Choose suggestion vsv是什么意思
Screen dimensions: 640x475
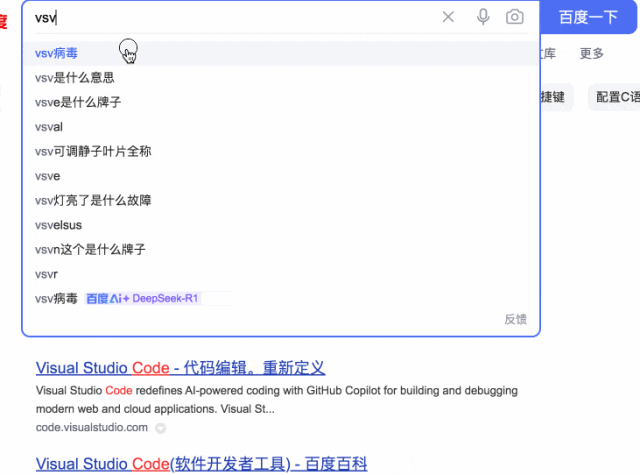coord(282,78)
